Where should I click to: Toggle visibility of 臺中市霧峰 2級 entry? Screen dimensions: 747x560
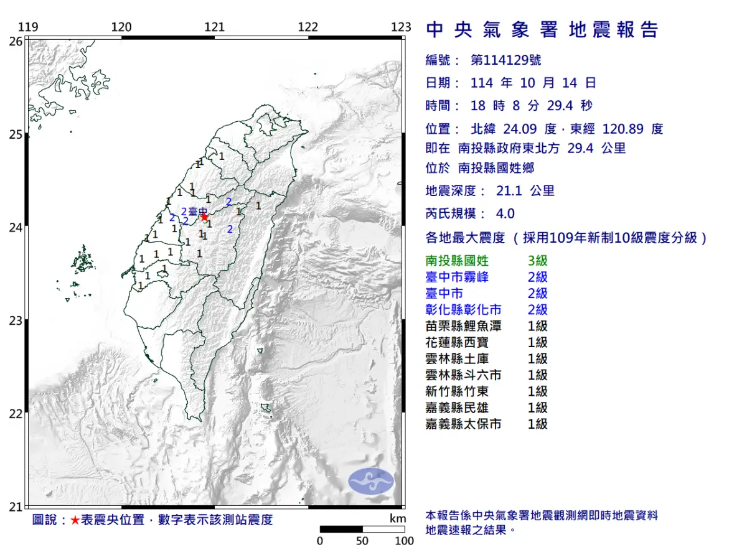487,277
